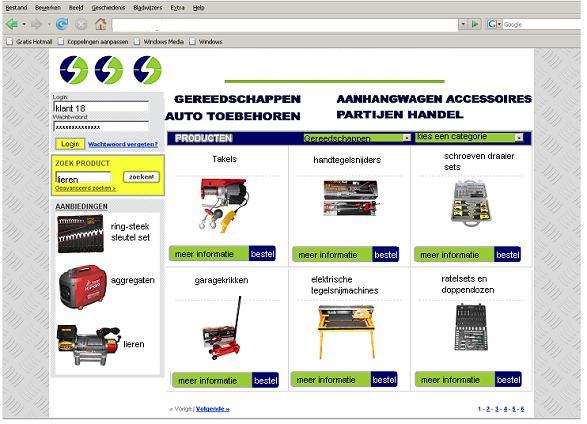
Task: Click the garagekrikken jack product image
Action: [x=223, y=328]
